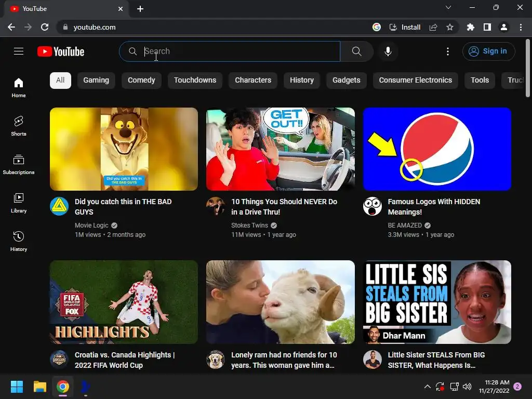Select the All filter chip
This screenshot has height=399, width=532.
[x=60, y=80]
